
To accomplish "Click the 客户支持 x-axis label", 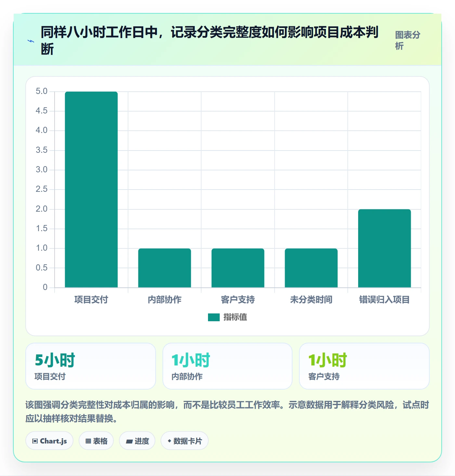I will coord(238,299).
